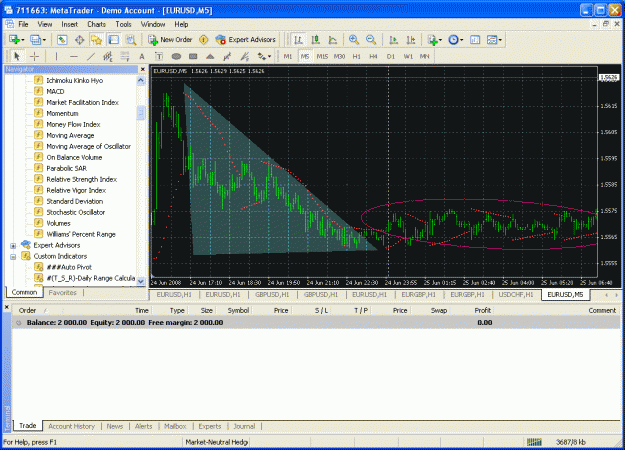
Task: Collapse the Custom Indicators tree node
Action: 13,257
